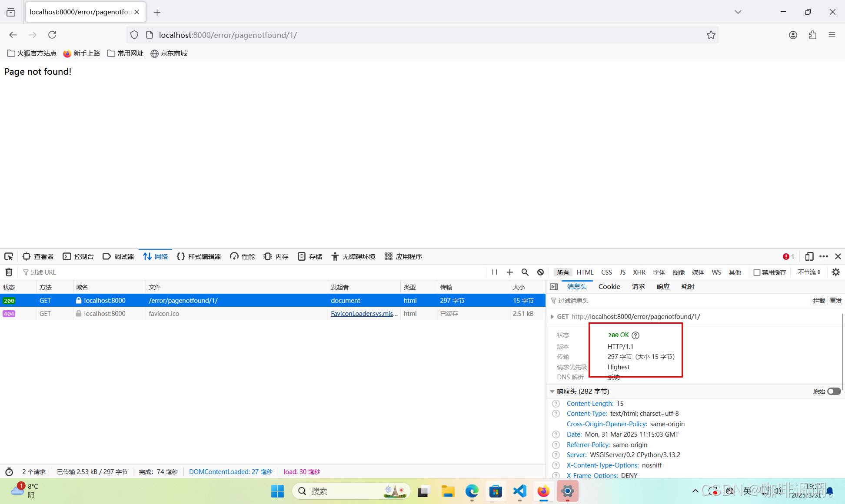Open Visual Studio Code from taskbar
The image size is (845, 504).
[519, 491]
